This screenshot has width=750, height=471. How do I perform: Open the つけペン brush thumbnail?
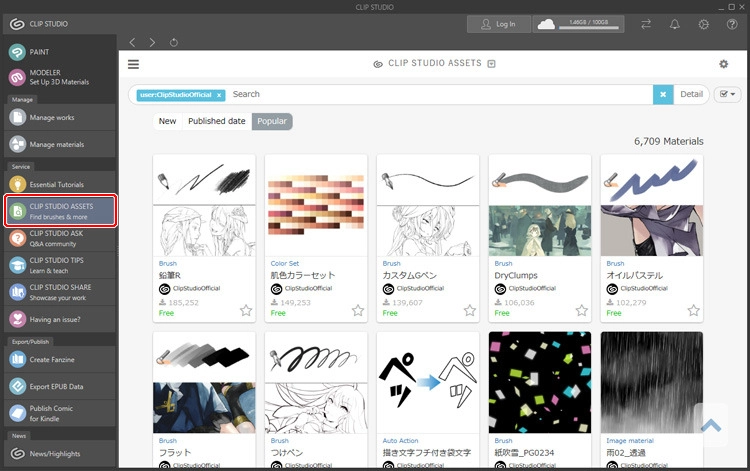pos(316,383)
